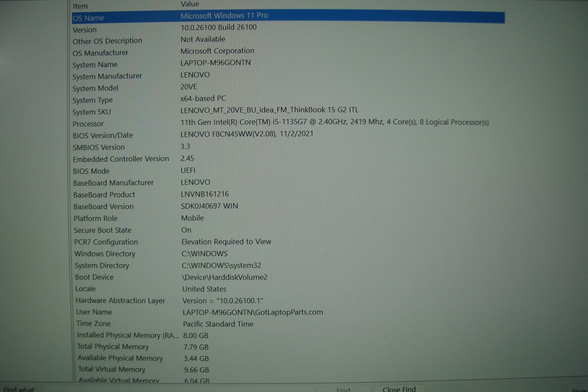Image resolution: width=588 pixels, height=392 pixels.
Task: Select the OS Manufacturer row
Action: (x=100, y=53)
